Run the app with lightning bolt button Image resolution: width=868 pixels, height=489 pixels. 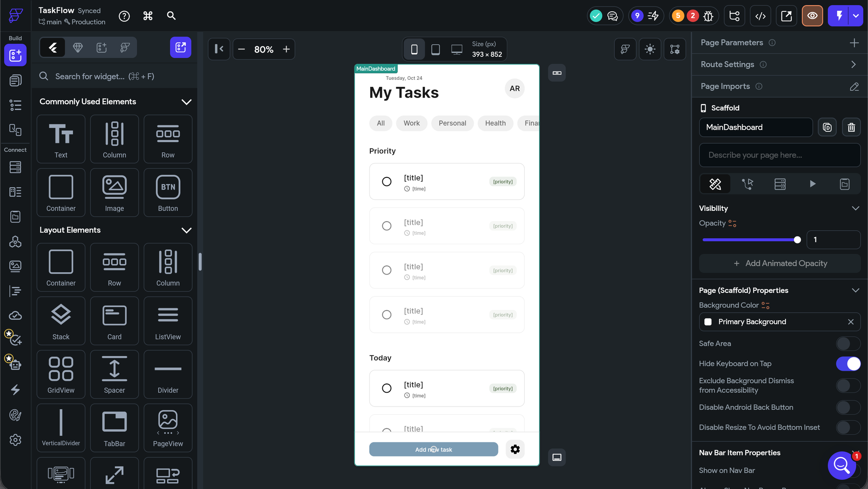click(x=839, y=16)
